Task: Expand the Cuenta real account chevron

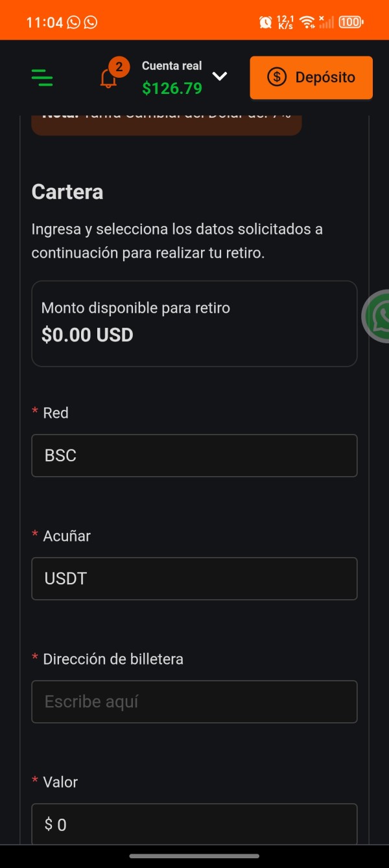Action: [220, 76]
